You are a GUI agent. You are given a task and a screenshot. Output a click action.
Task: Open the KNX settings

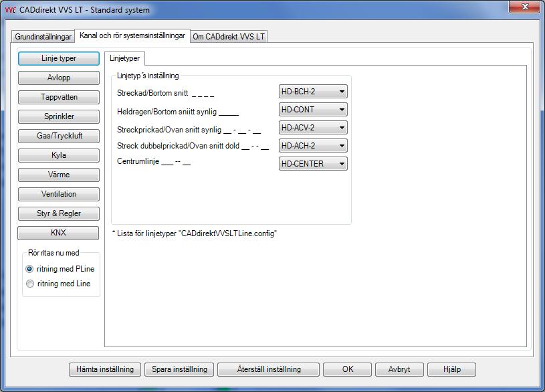tap(58, 233)
